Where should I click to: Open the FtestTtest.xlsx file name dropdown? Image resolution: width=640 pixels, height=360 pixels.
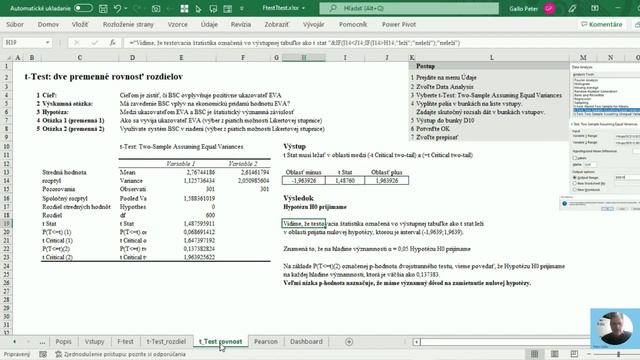coord(303,8)
